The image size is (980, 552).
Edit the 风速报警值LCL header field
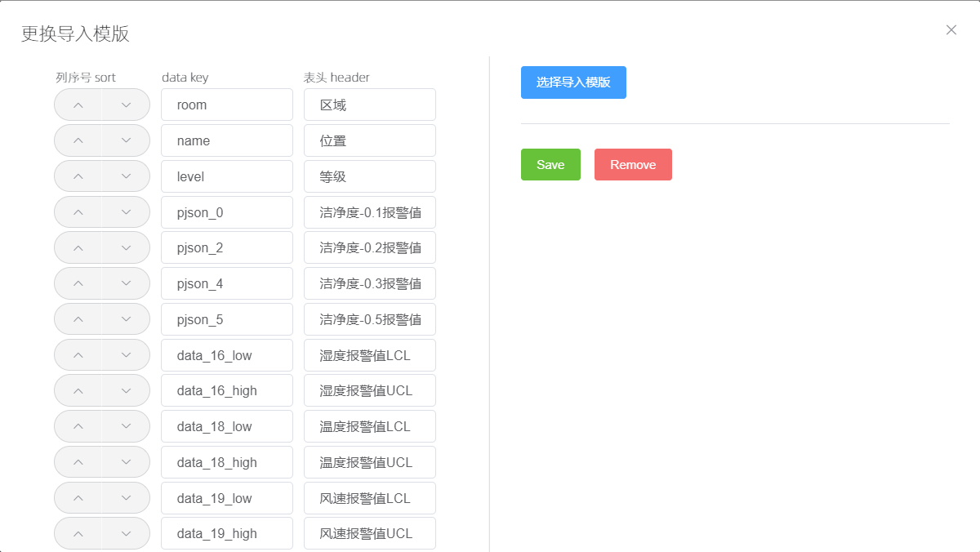coord(369,498)
